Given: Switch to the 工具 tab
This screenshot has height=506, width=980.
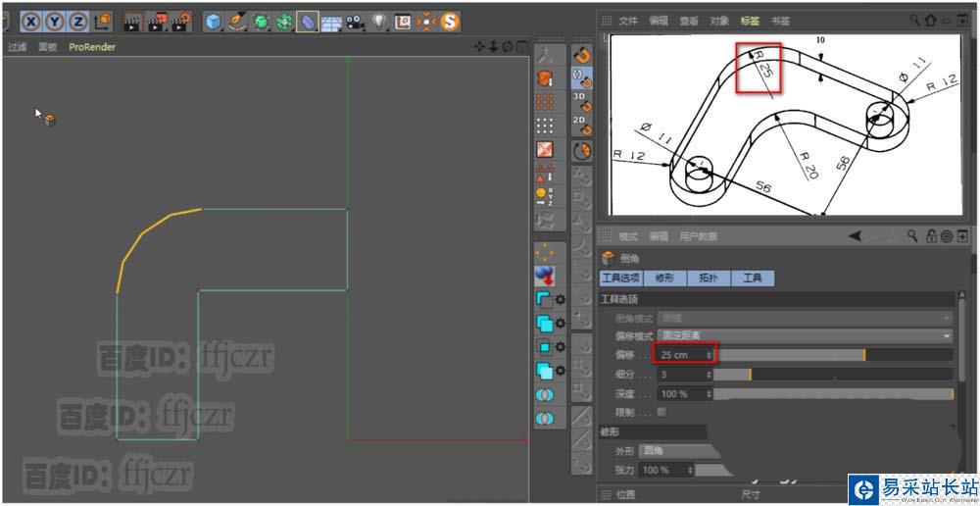Looking at the screenshot, I should pos(753,278).
